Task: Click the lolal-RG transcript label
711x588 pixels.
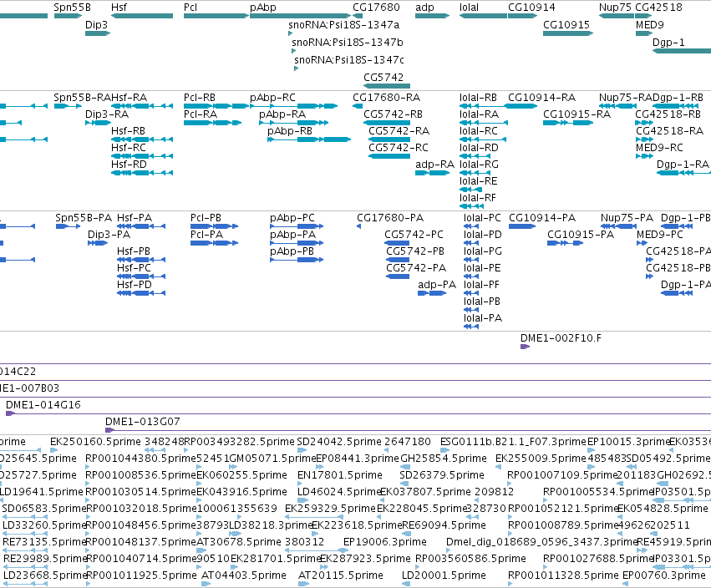Action: [x=479, y=165]
